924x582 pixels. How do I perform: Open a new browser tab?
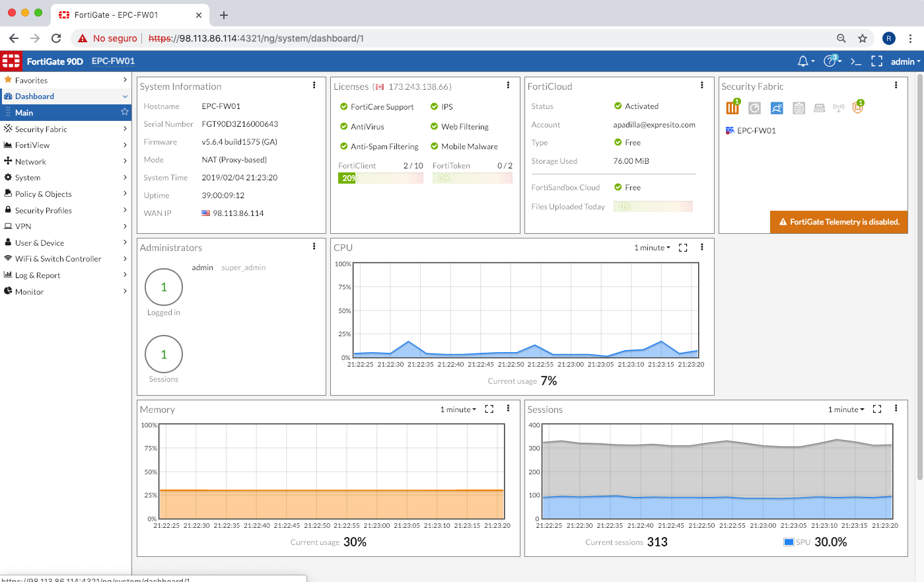pyautogui.click(x=224, y=15)
